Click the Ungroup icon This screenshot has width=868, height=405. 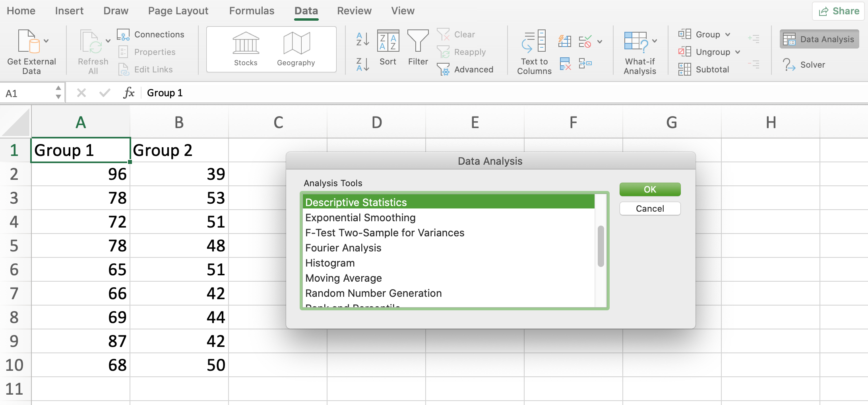(684, 52)
